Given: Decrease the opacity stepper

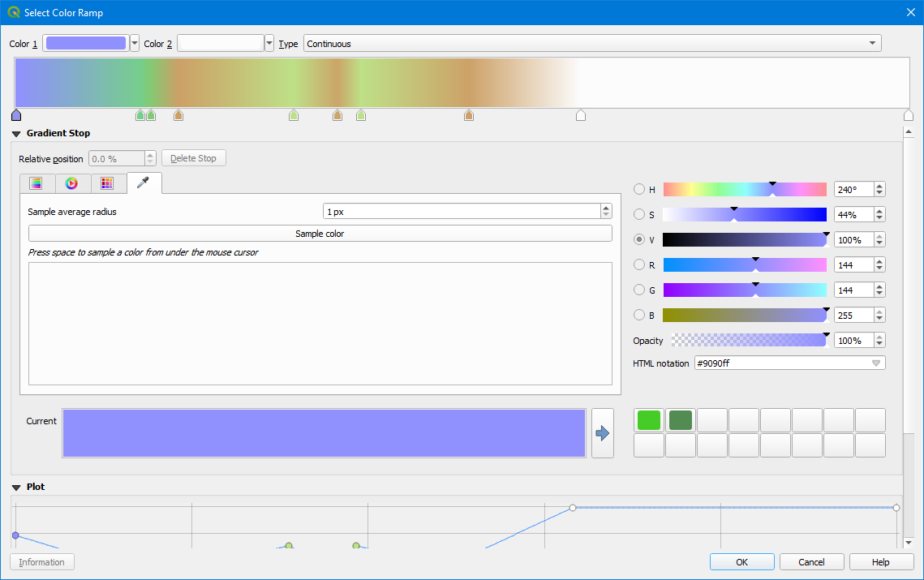Looking at the screenshot, I should click(880, 344).
